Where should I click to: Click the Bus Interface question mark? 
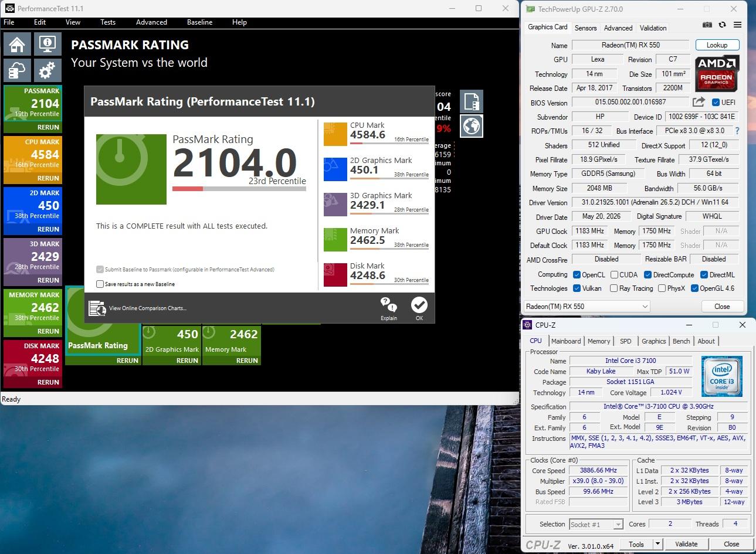pyautogui.click(x=737, y=131)
